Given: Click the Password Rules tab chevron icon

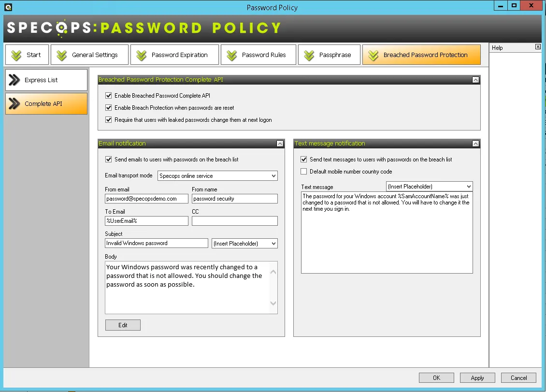Looking at the screenshot, I should [x=231, y=55].
